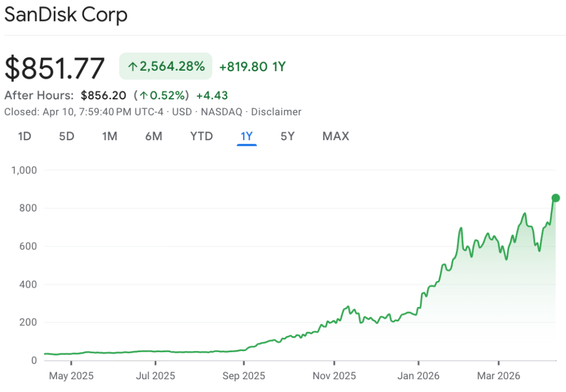Click the NASDAQ exchange label

point(221,112)
